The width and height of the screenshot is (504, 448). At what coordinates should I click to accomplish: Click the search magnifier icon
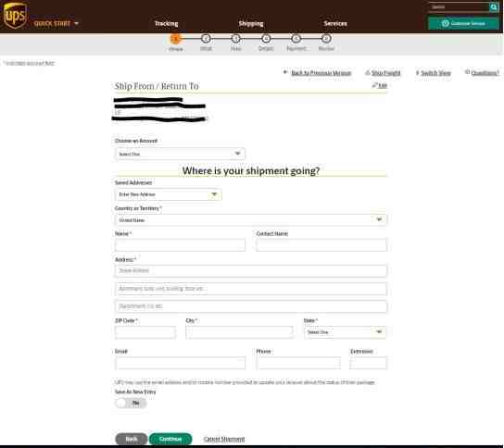pos(494,7)
